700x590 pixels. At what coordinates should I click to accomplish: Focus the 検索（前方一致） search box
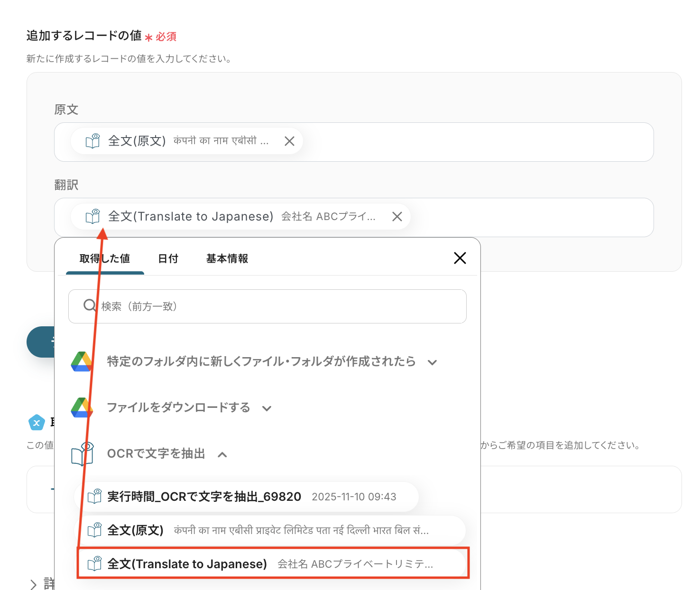(x=267, y=306)
